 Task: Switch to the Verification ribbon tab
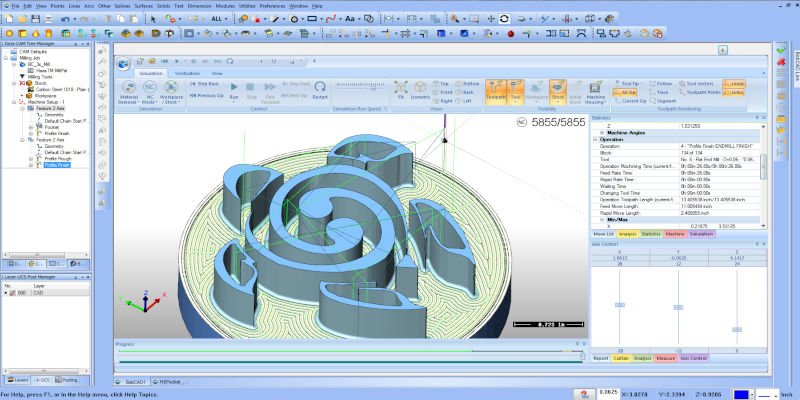tap(187, 73)
